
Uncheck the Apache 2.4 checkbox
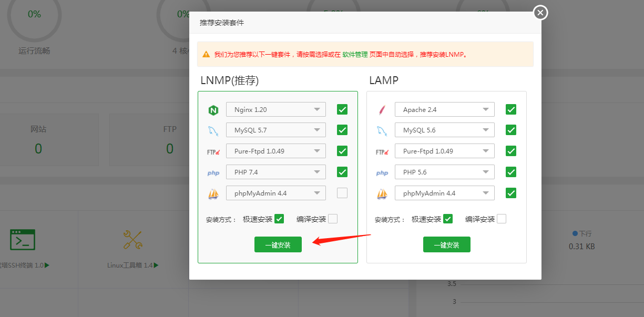coord(511,109)
